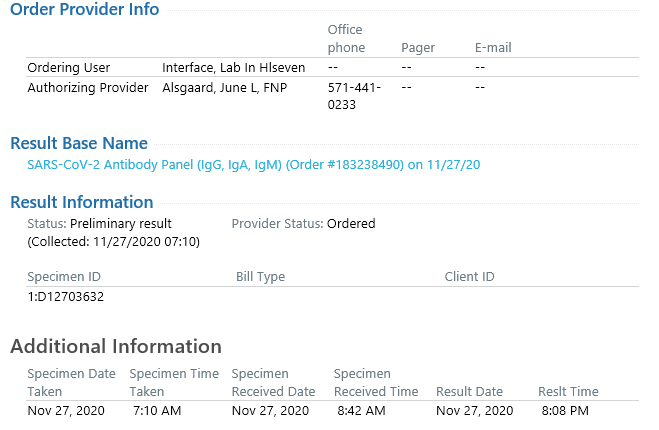
Task: Open the SARS-CoV-2 Antibody Panel result link
Action: [253, 165]
